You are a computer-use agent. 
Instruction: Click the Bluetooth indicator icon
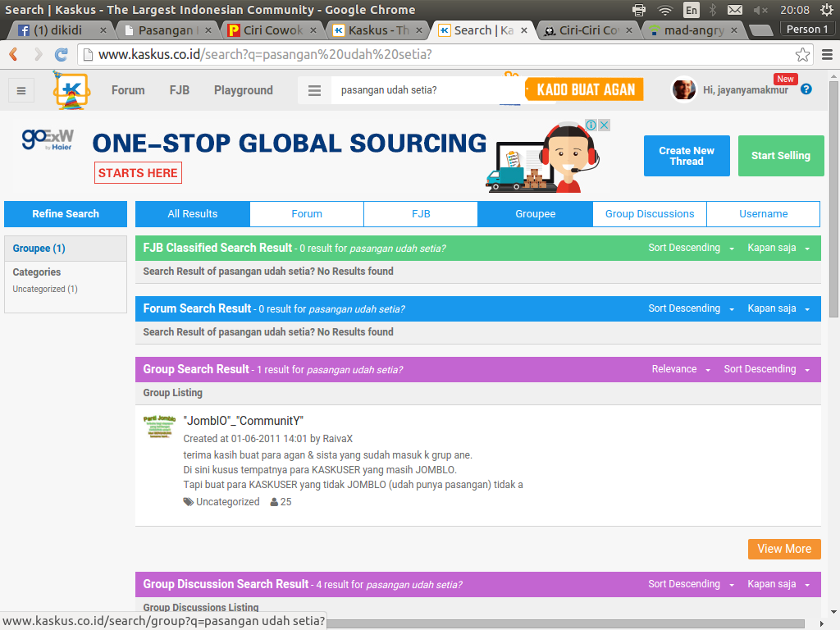pos(713,10)
